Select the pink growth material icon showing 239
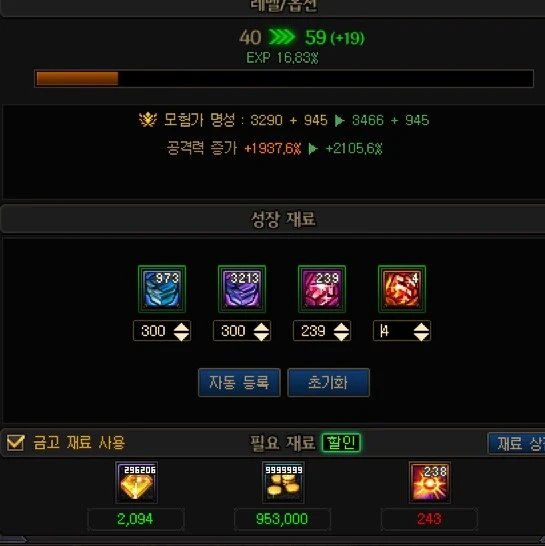 [x=322, y=289]
